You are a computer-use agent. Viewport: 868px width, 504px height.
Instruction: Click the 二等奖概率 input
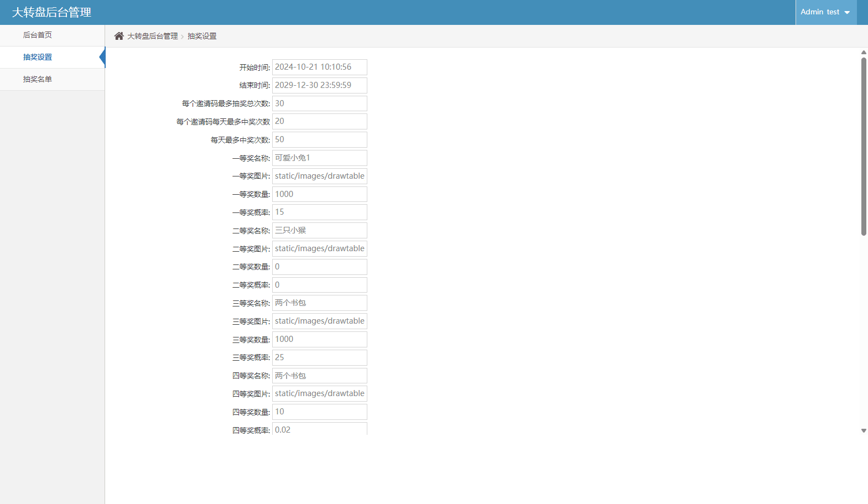pyautogui.click(x=320, y=285)
